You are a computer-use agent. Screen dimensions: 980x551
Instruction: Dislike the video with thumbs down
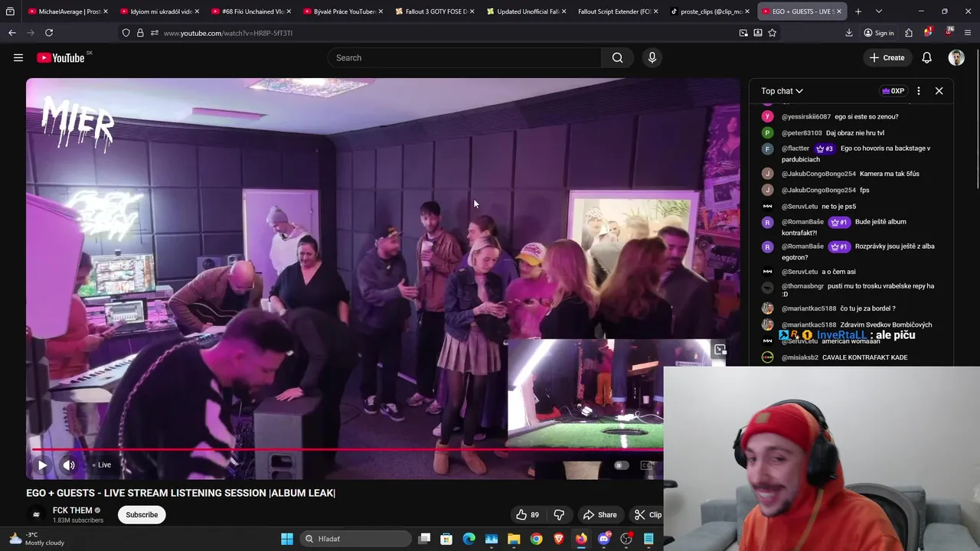(559, 515)
